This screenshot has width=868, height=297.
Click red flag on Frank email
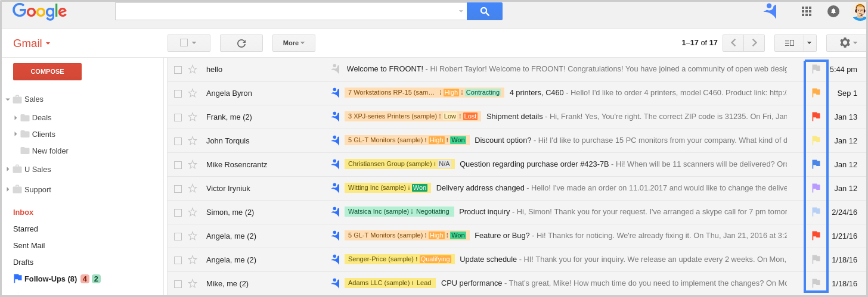tap(816, 117)
